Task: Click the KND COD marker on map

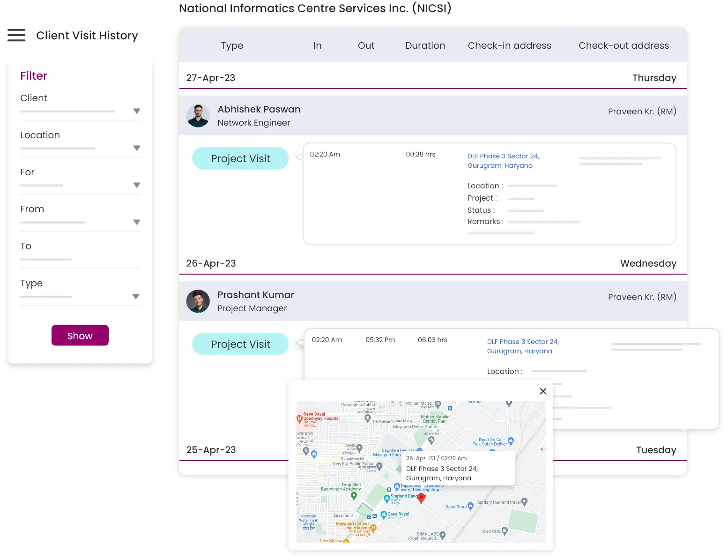Action: click(x=505, y=531)
